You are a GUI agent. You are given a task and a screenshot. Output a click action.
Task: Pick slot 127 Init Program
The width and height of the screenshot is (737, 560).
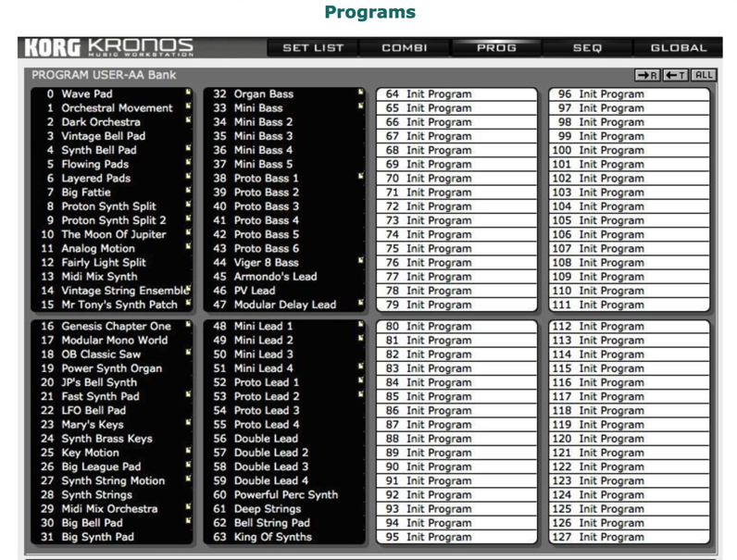630,537
